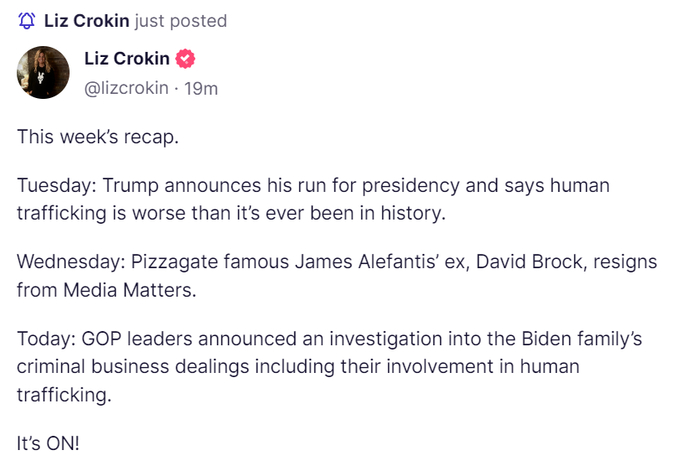The height and width of the screenshot is (471, 700).
Task: Click the 19m post timestamp
Action: click(x=201, y=88)
